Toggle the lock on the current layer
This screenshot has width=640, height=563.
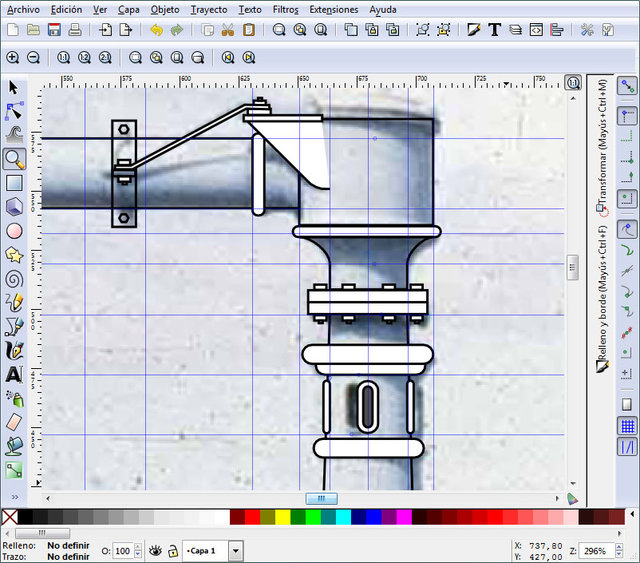(173, 551)
